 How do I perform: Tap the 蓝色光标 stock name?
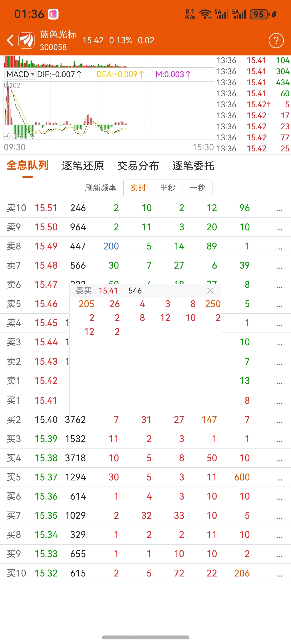(58, 34)
